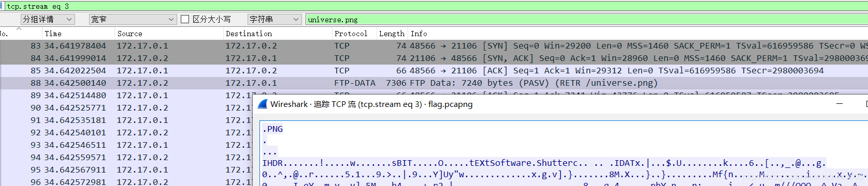This screenshot has height=186, width=868.
Task: Select packet 85 ACK row
Action: coord(434,71)
